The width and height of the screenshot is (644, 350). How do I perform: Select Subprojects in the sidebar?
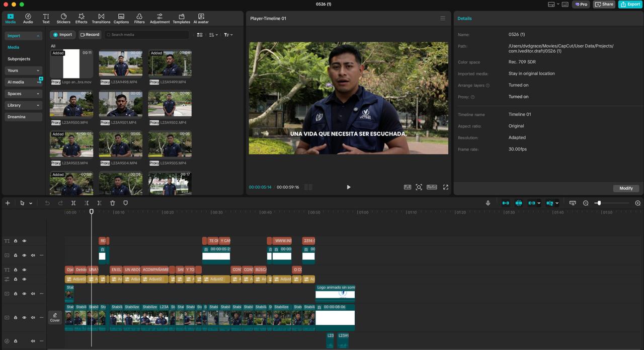pyautogui.click(x=19, y=59)
